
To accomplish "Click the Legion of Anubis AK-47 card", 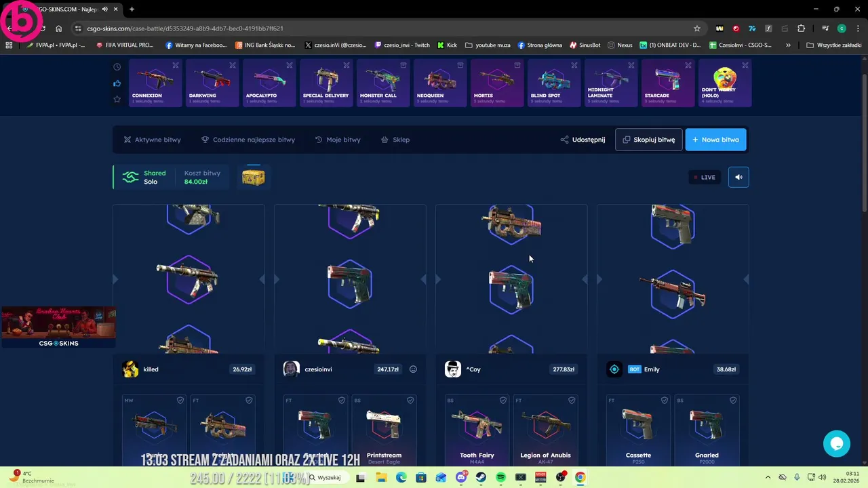I will [545, 430].
